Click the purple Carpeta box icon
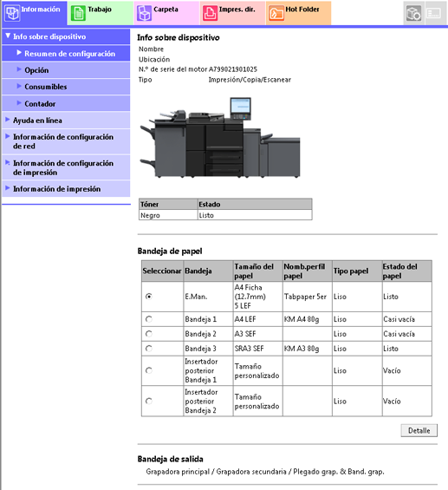 tap(144, 13)
